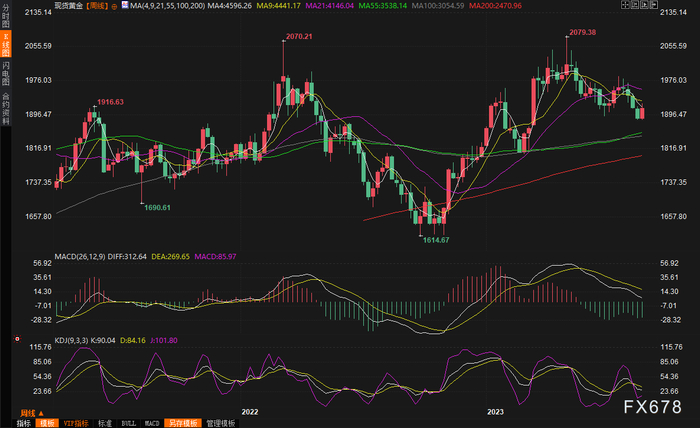This screenshot has height=428, width=700.
Task: Expand the 周线 period dropdown arrow
Action: pyautogui.click(x=41, y=413)
